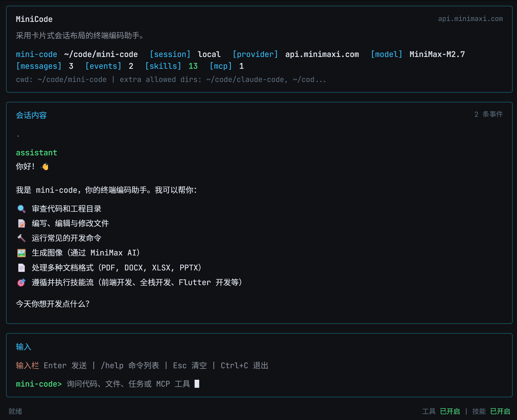Click the /help command hint
The width and height of the screenshot is (517, 420).
tap(113, 365)
